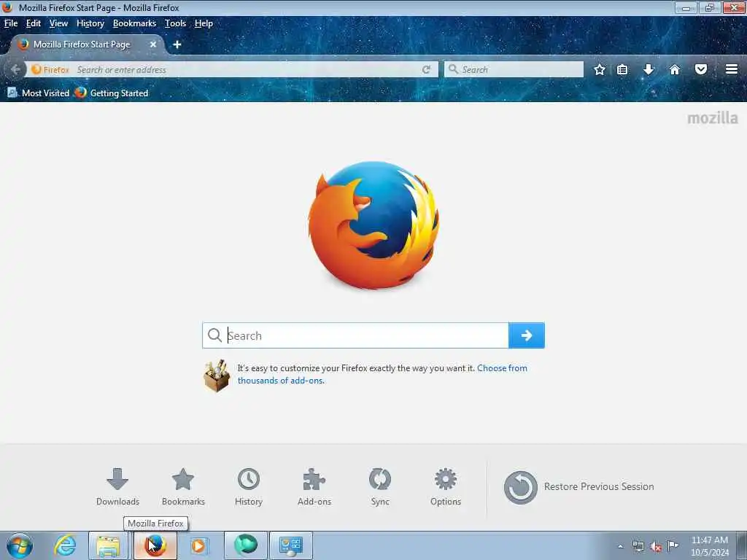Viewport: 747px width, 560px height.
Task: Open Sync from the start page icons
Action: pos(380,486)
